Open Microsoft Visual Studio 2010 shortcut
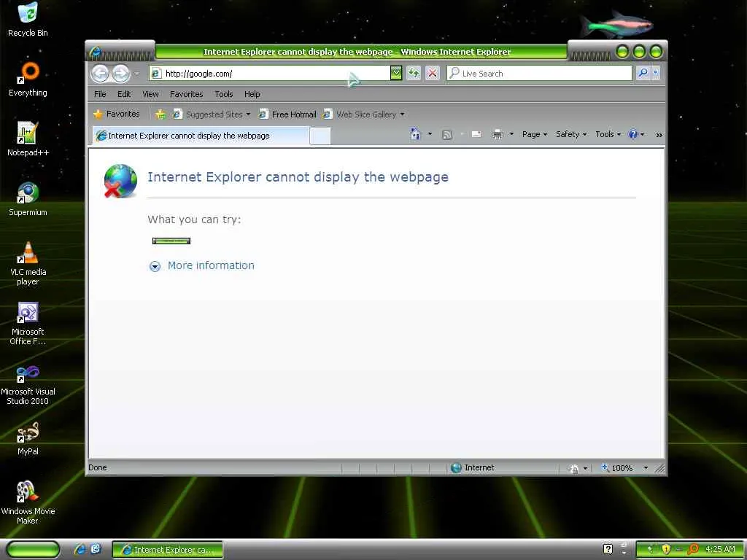The image size is (747, 560). (28, 384)
